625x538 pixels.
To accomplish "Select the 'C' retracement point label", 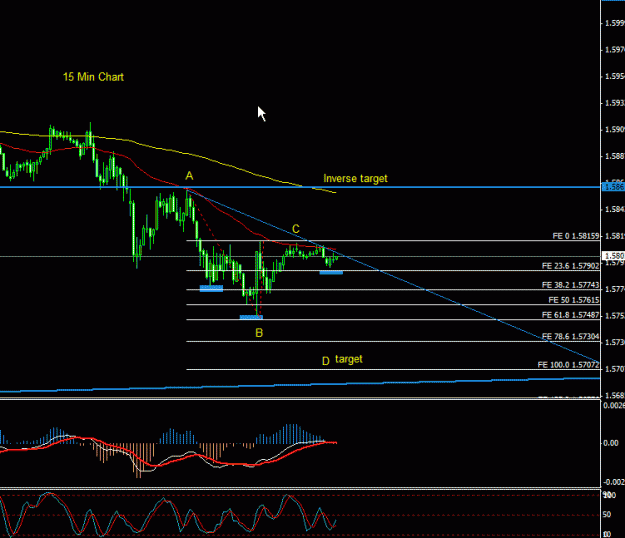I will click(296, 229).
